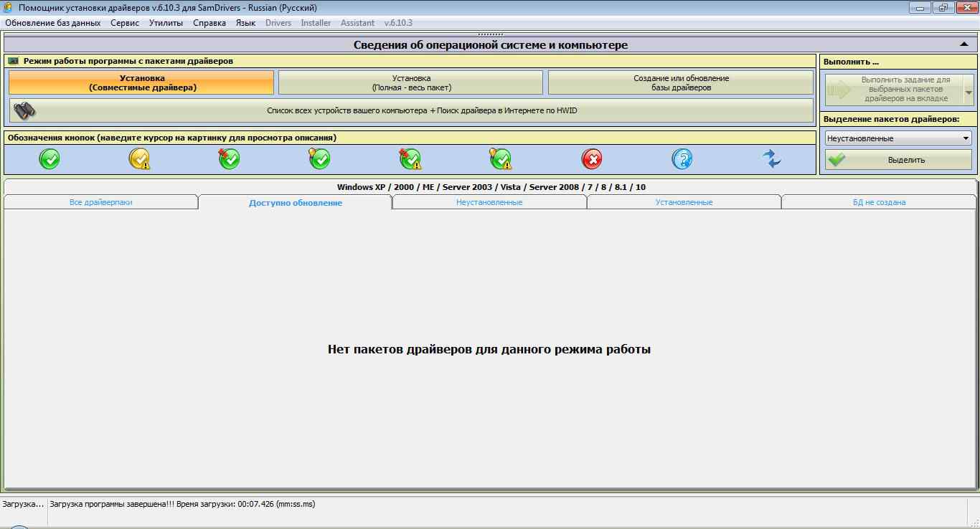
Task: Click the green checkmark with red pin icon
Action: point(230,159)
